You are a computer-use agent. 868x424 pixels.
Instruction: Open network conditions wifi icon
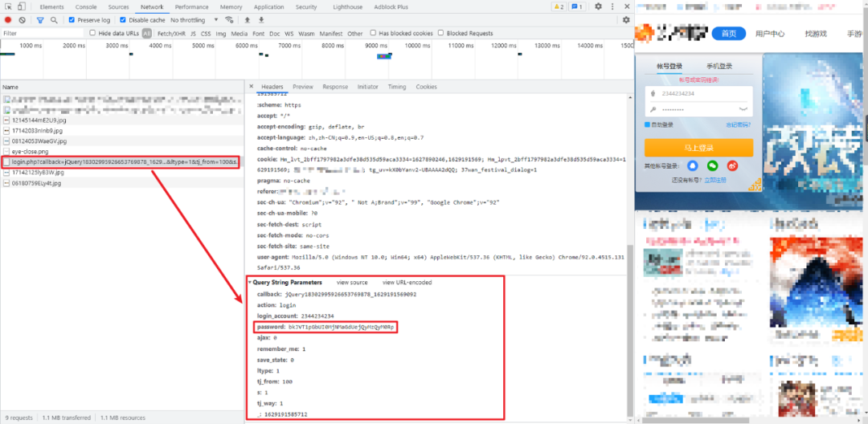pos(229,20)
